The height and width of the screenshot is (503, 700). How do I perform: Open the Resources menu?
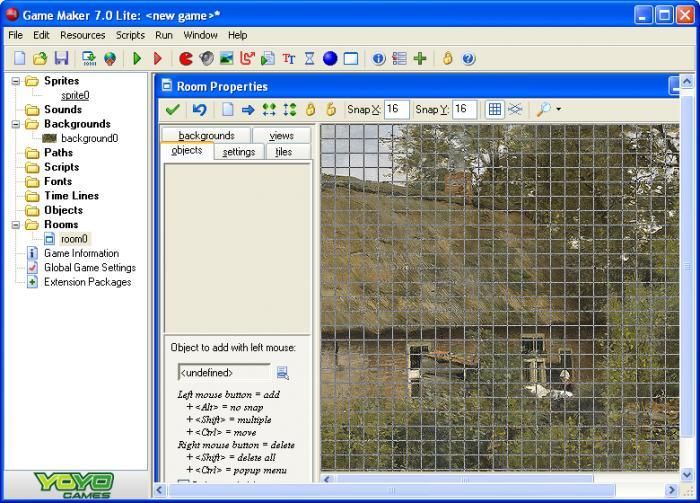[x=82, y=35]
